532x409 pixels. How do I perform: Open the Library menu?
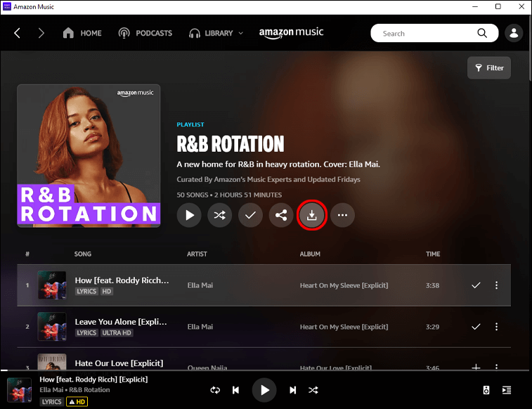(x=216, y=33)
